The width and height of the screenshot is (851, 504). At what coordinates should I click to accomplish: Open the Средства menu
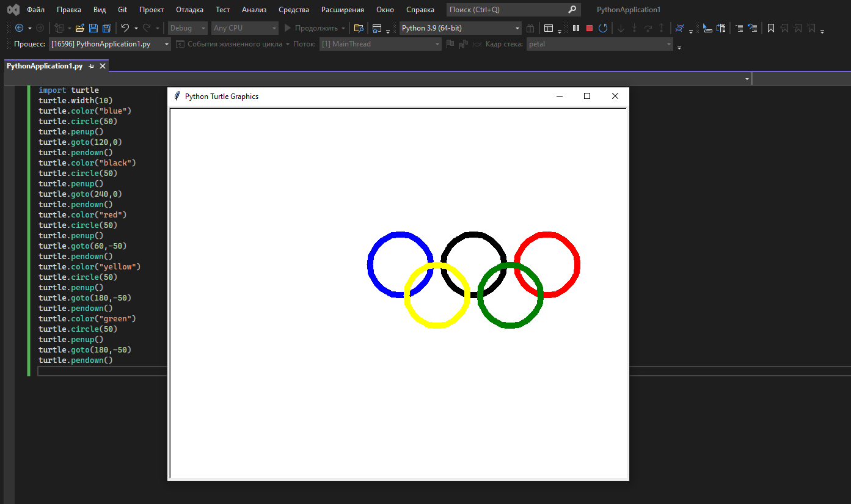(x=294, y=10)
